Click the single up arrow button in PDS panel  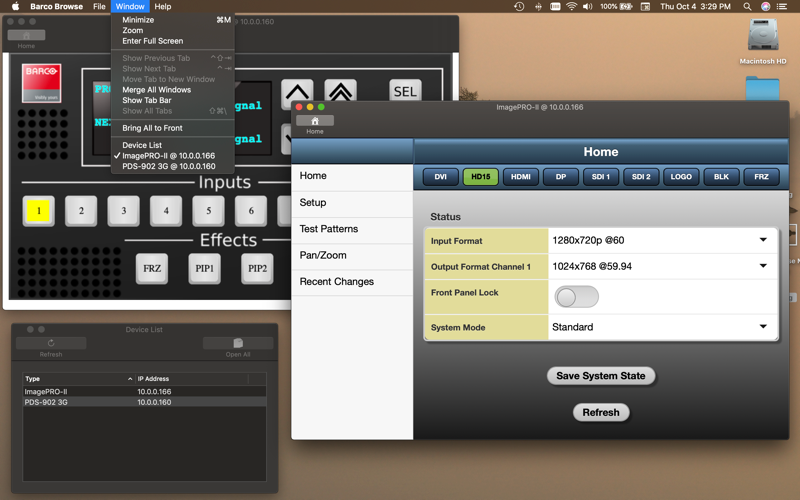[297, 93]
